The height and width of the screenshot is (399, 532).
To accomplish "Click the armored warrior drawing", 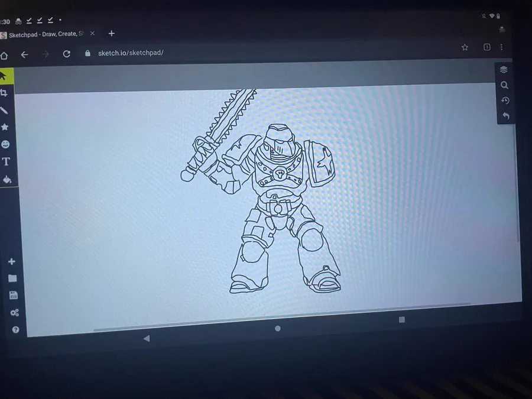I will pyautogui.click(x=260, y=192).
